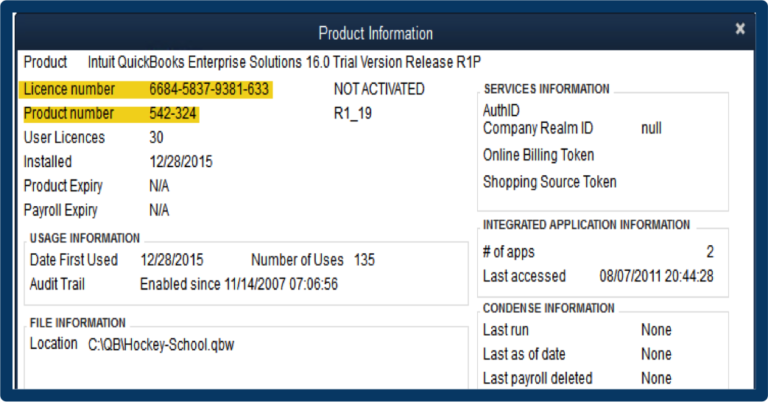Click the Number of Uses value 135
This screenshot has height=402, width=768.
(x=364, y=260)
